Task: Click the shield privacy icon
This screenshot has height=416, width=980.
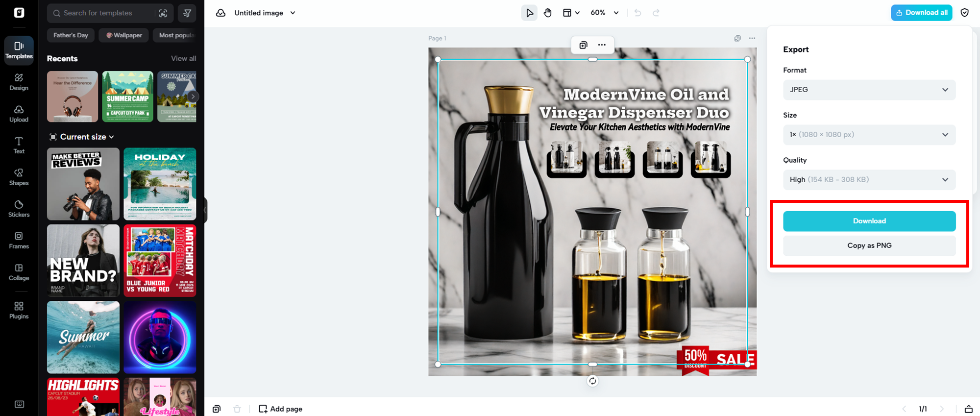Action: pyautogui.click(x=964, y=13)
